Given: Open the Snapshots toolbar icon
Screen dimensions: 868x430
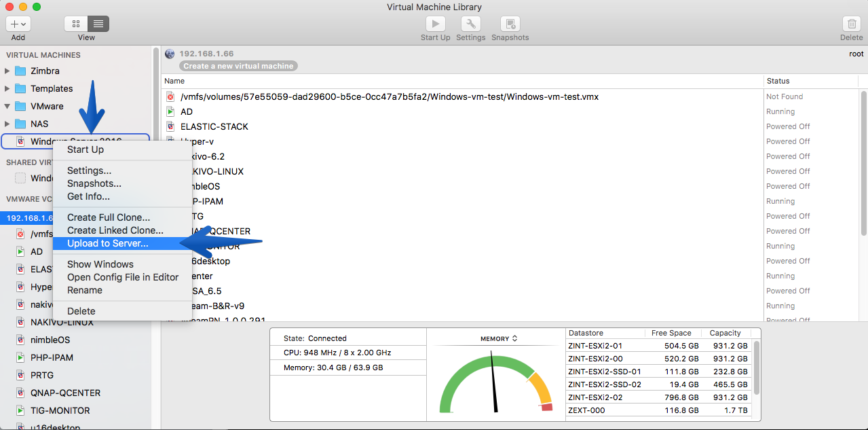Looking at the screenshot, I should [x=510, y=24].
